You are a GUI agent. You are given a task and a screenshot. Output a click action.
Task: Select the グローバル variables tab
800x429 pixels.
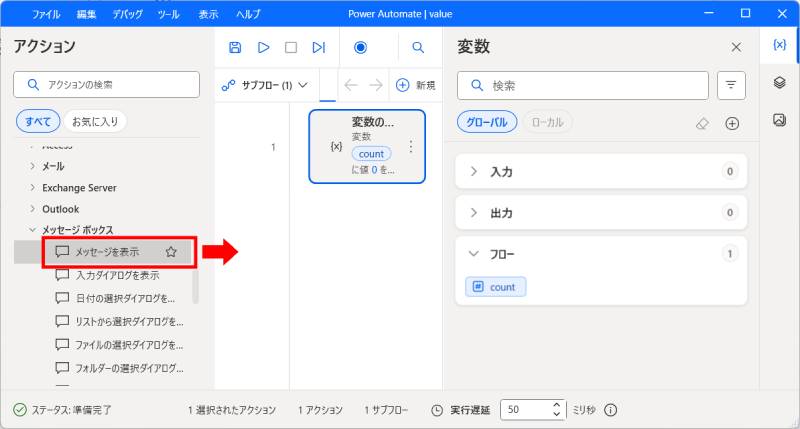click(x=487, y=122)
